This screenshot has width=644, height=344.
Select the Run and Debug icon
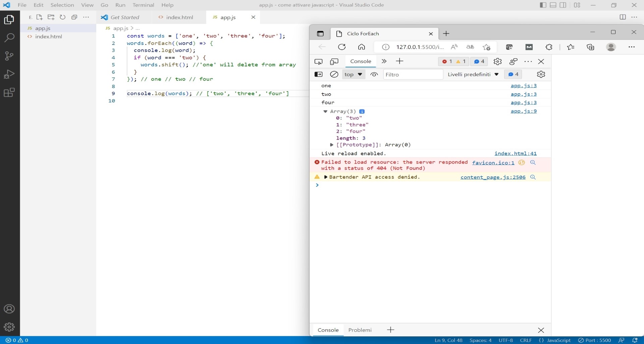(9, 74)
